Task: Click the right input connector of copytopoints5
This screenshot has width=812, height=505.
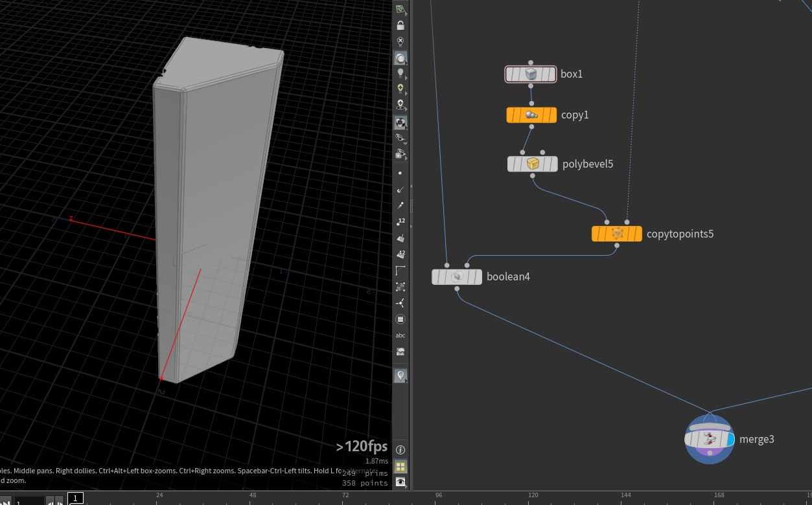Action: tap(626, 222)
